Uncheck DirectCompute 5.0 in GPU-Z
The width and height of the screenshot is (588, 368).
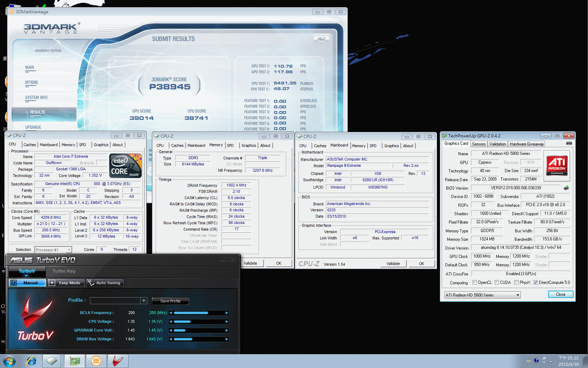[x=535, y=282]
